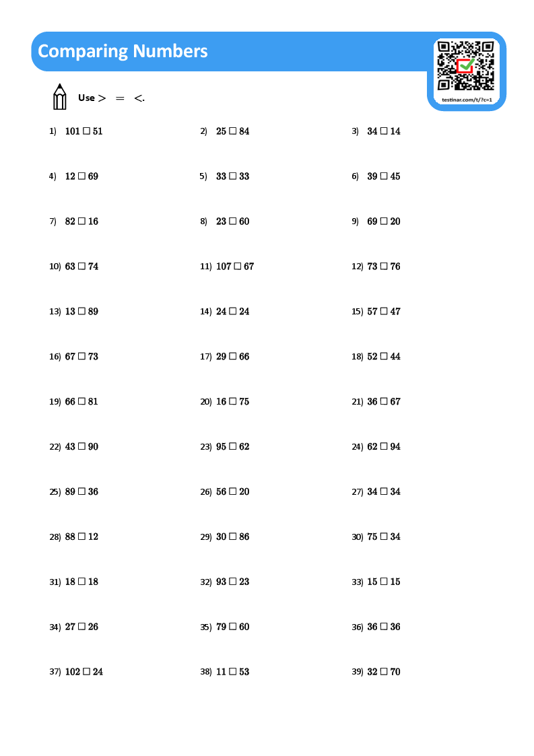The image size is (534, 756).
Task: Select the box between 93 and 23
Action: [232, 582]
